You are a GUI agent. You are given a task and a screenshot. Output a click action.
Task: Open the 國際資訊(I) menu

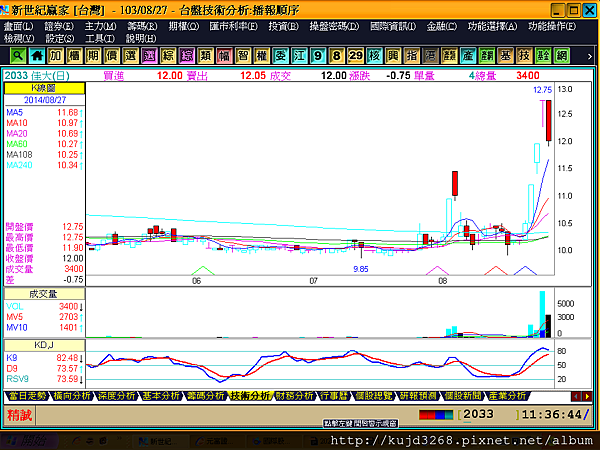point(393,26)
